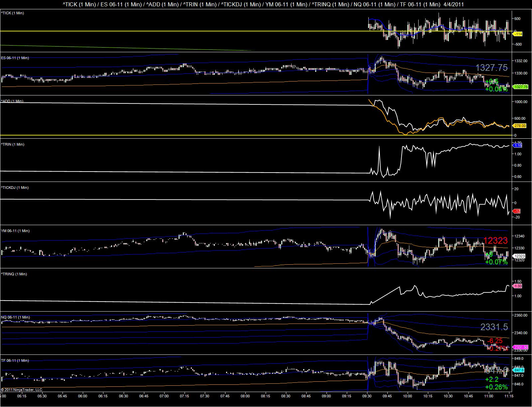This screenshot has width=532, height=407.
Task: Click the TF 06-11 (1 Min) panel label
Action: 15,360
